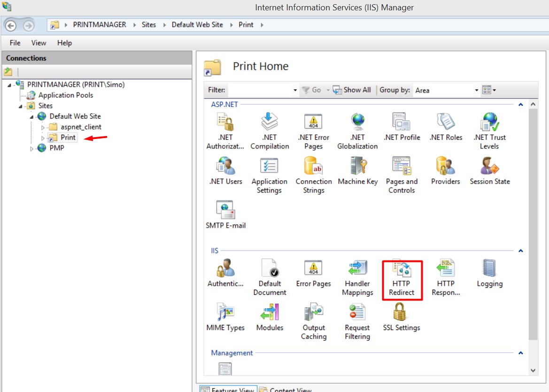
Task: Click the features list vertical scrollbar thumb
Action: [x=533, y=224]
